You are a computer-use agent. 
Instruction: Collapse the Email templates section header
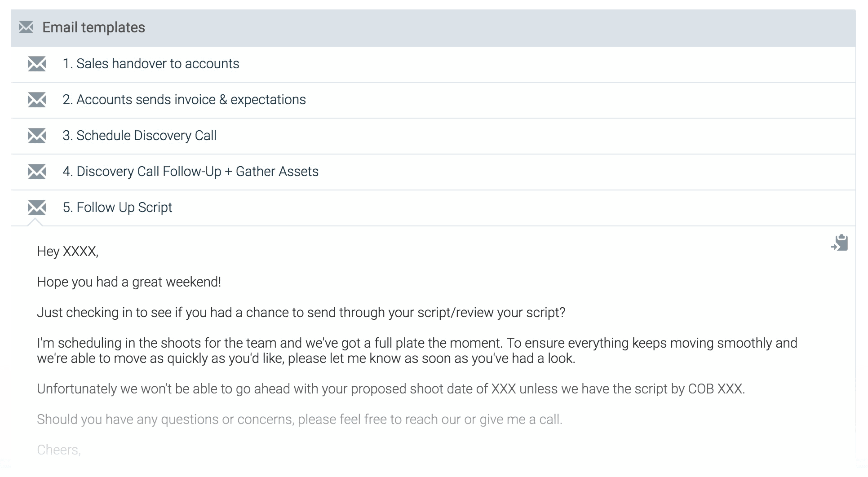[x=433, y=28]
